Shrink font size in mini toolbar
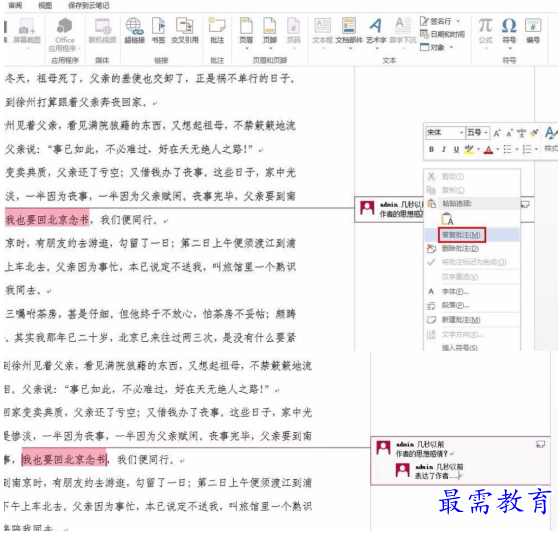 [x=509, y=133]
